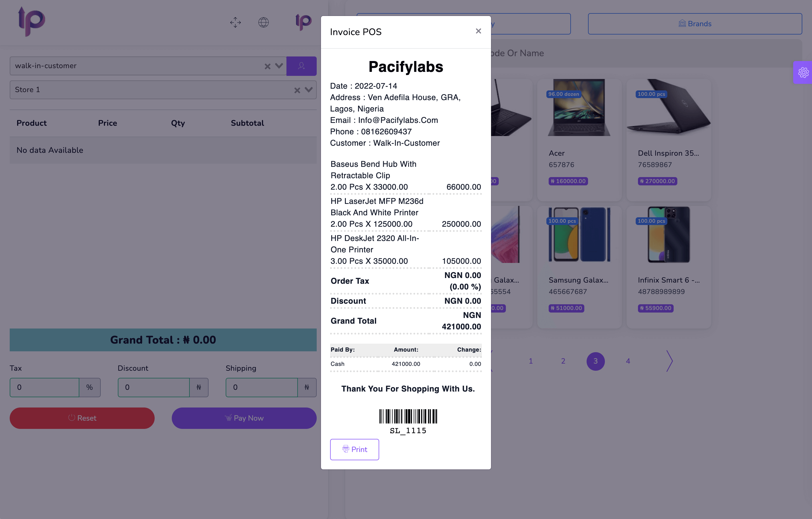Image resolution: width=812 pixels, height=519 pixels.
Task: Click the Cash payment row
Action: tap(406, 364)
